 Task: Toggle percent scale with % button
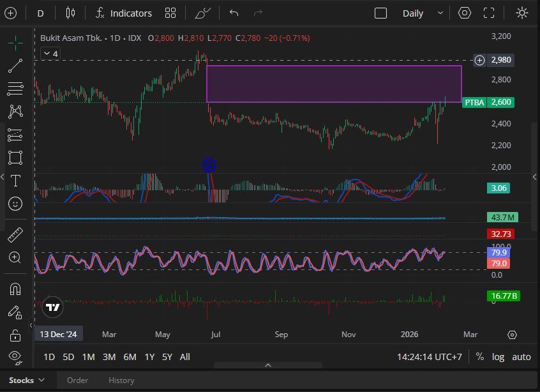pos(479,357)
